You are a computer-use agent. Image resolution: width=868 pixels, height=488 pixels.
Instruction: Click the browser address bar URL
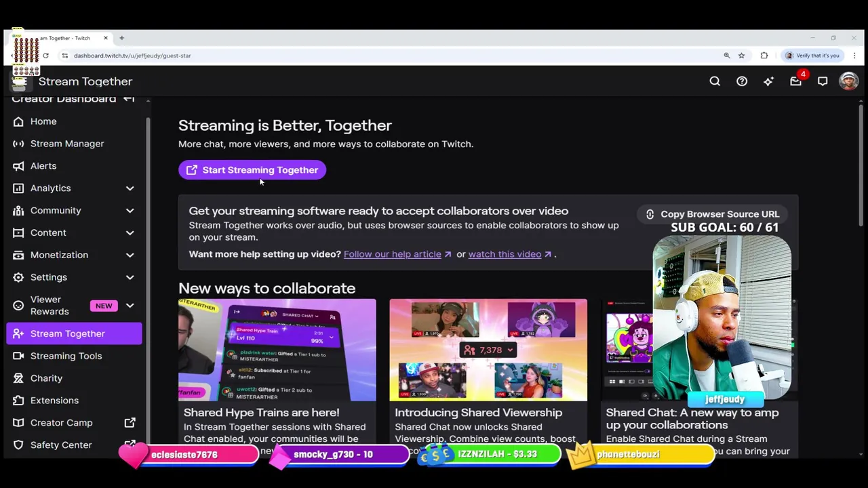click(x=132, y=56)
